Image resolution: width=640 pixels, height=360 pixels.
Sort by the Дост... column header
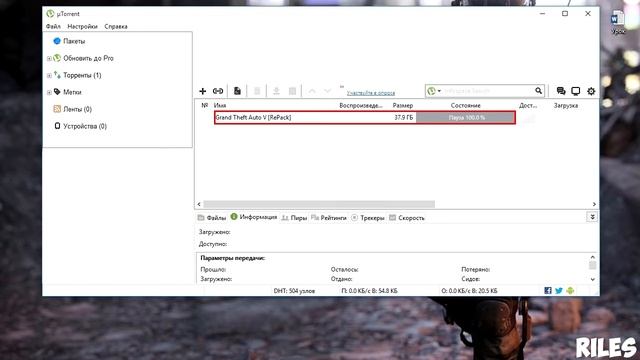click(528, 105)
